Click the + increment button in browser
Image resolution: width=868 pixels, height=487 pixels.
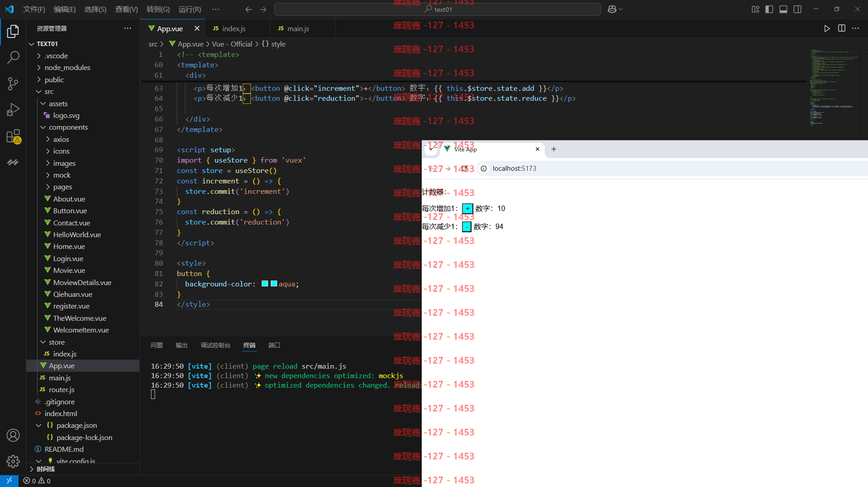[467, 208]
